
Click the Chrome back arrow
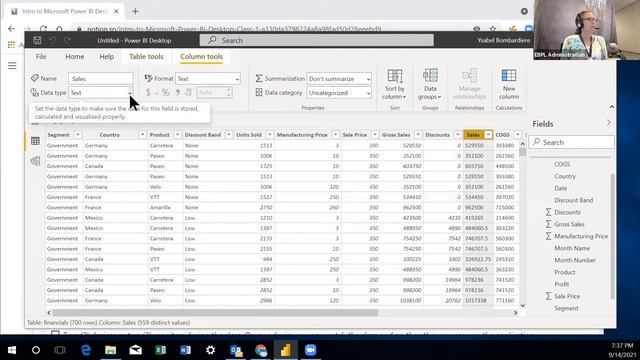(x=11, y=29)
